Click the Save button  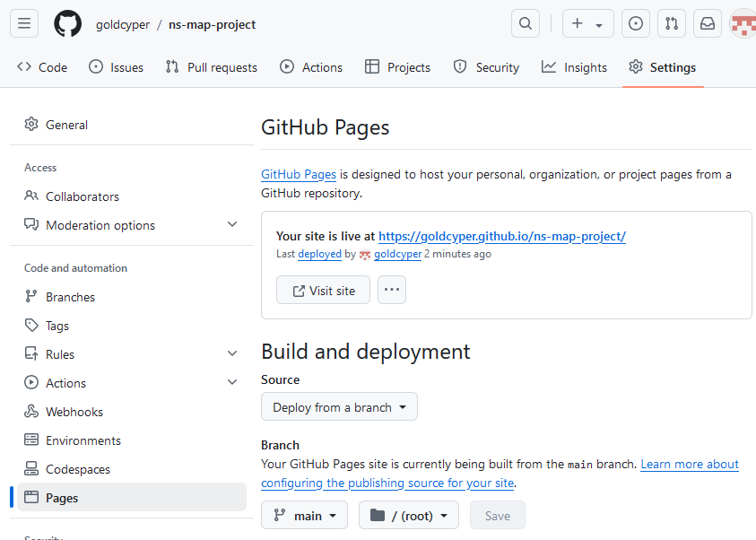[498, 516]
